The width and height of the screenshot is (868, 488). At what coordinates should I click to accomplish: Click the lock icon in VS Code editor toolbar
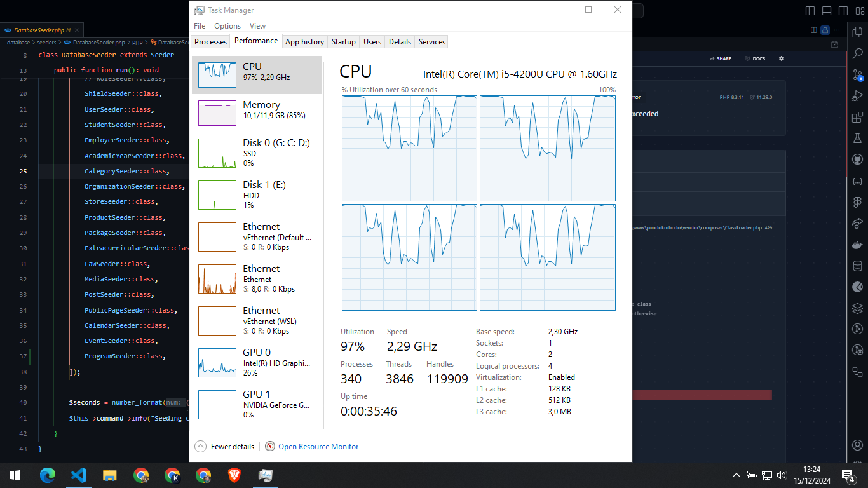coord(825,30)
